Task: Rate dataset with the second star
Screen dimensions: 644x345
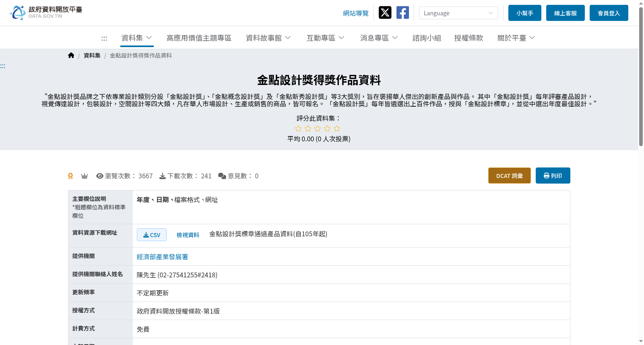Action: coord(308,128)
